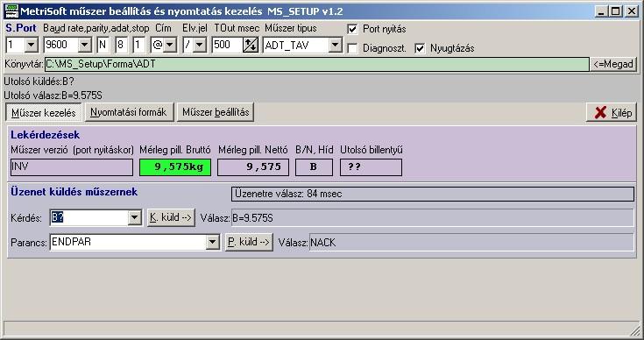Viewport: 644px width, 340px height.
Task: Click the parity N field
Action: pyautogui.click(x=103, y=45)
